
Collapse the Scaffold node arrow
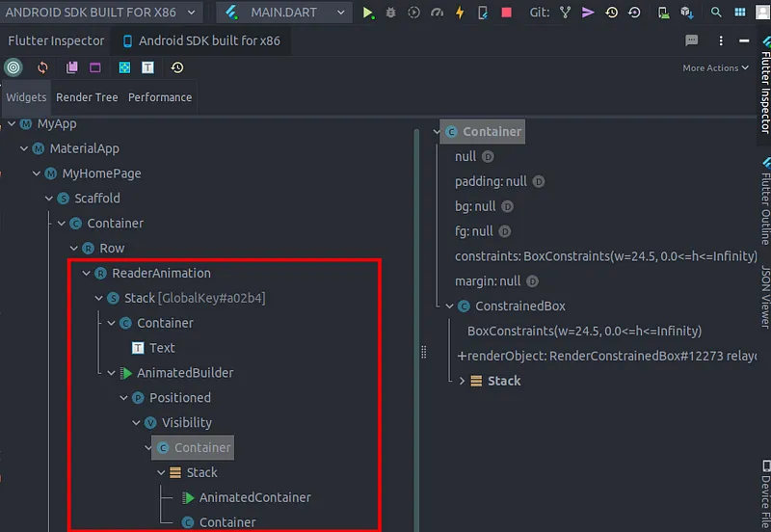(49, 199)
